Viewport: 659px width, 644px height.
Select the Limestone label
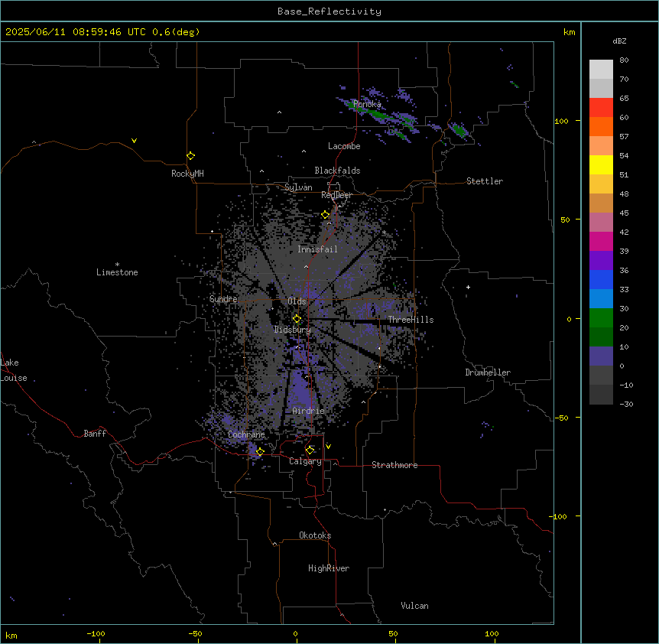click(117, 272)
